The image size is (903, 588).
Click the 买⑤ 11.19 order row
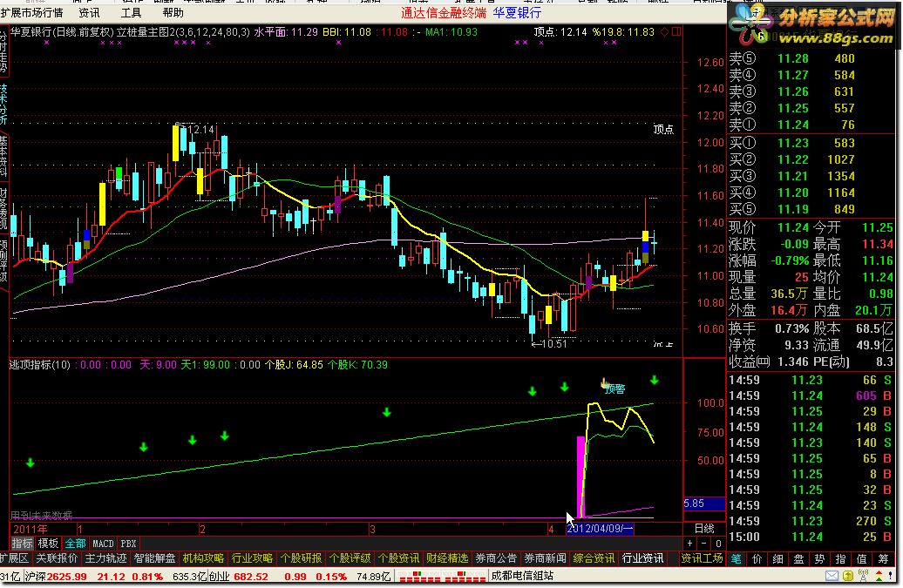coord(811,209)
